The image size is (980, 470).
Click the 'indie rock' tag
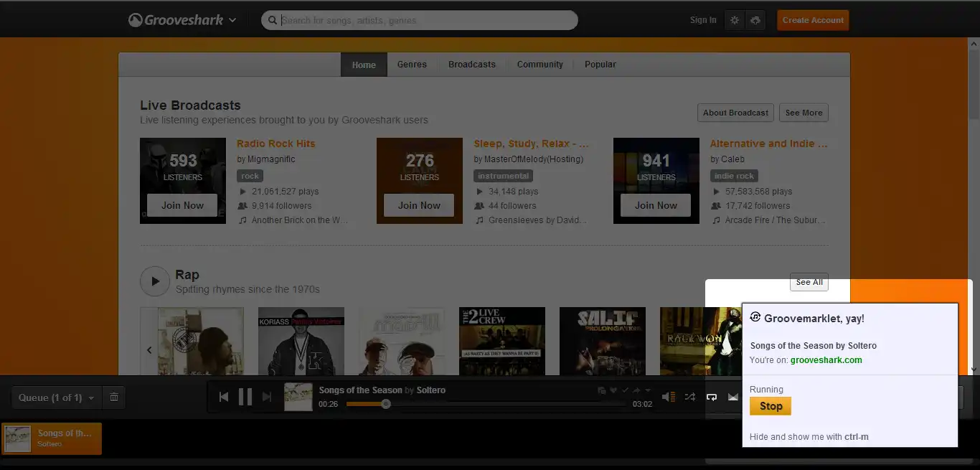tap(735, 176)
